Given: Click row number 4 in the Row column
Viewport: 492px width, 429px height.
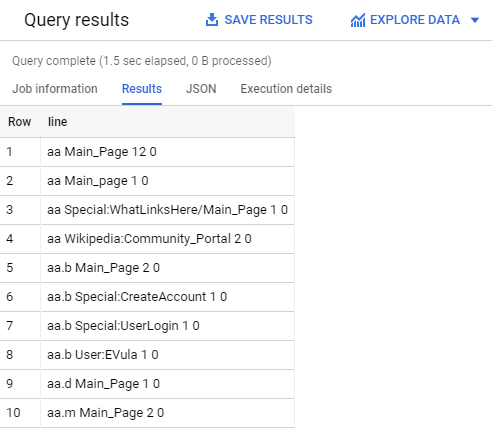Looking at the screenshot, I should tap(10, 239).
